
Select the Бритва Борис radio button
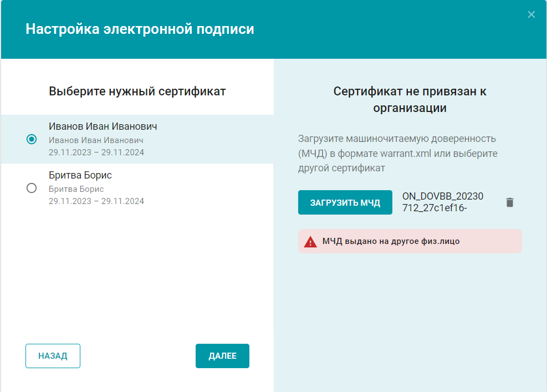(32, 188)
